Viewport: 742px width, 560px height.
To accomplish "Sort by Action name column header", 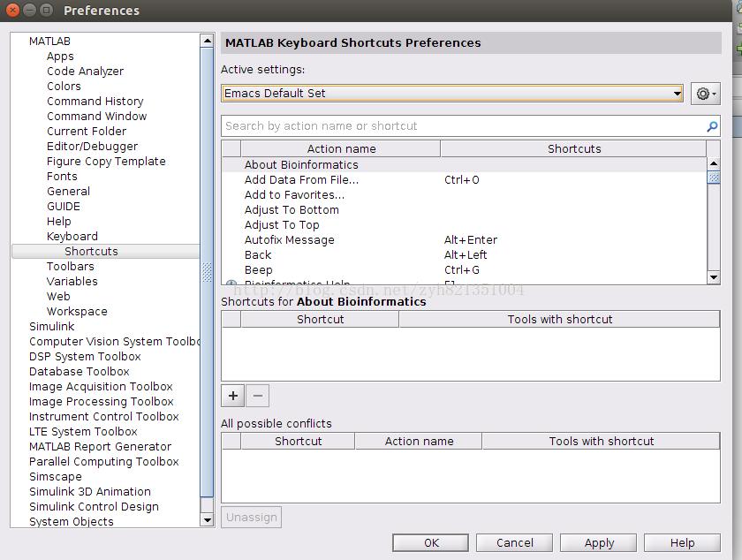I will click(341, 148).
